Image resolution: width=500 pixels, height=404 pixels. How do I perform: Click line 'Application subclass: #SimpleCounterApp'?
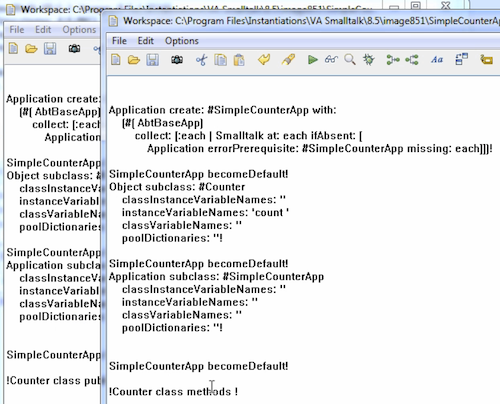pos(216,276)
